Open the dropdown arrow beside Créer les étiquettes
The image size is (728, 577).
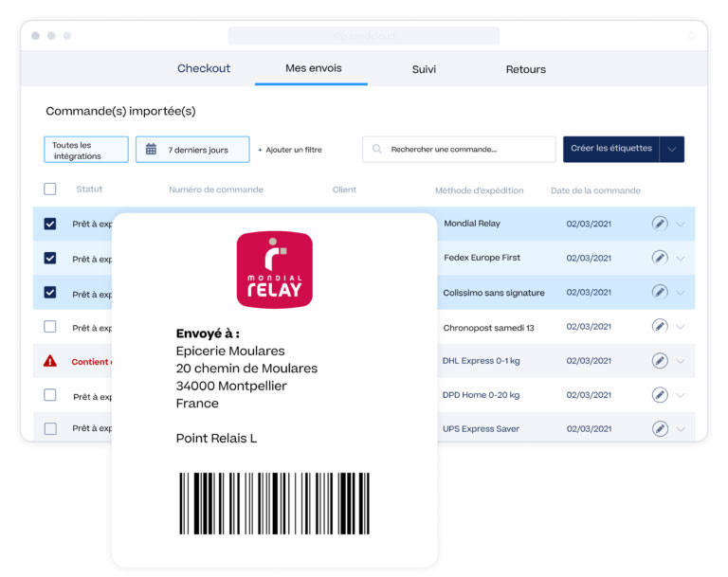(x=672, y=149)
